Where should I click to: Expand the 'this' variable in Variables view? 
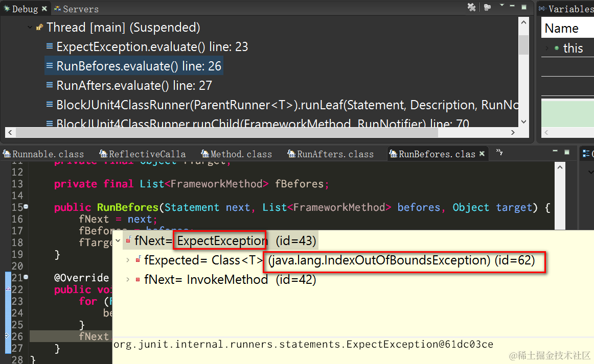tap(546, 48)
